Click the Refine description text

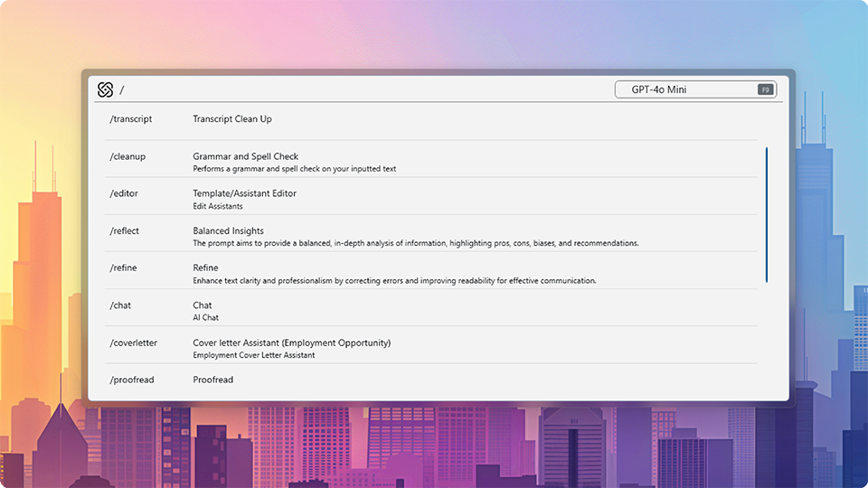[x=394, y=281]
